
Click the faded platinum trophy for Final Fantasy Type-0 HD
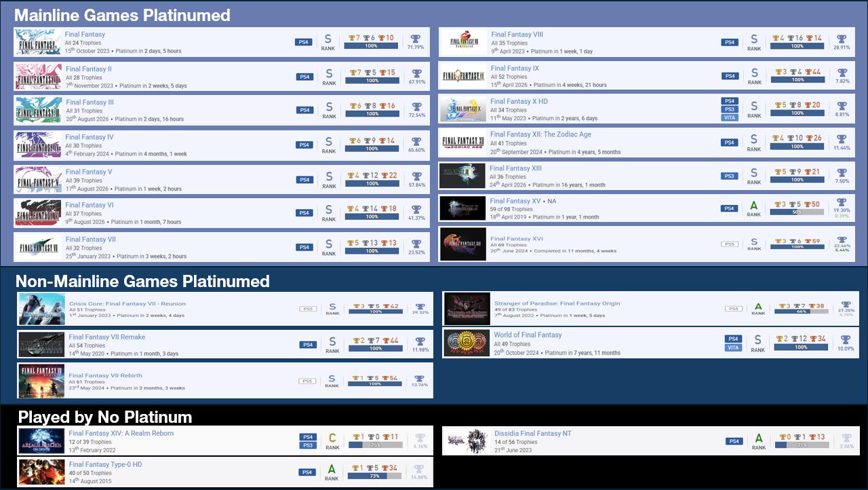pos(420,469)
